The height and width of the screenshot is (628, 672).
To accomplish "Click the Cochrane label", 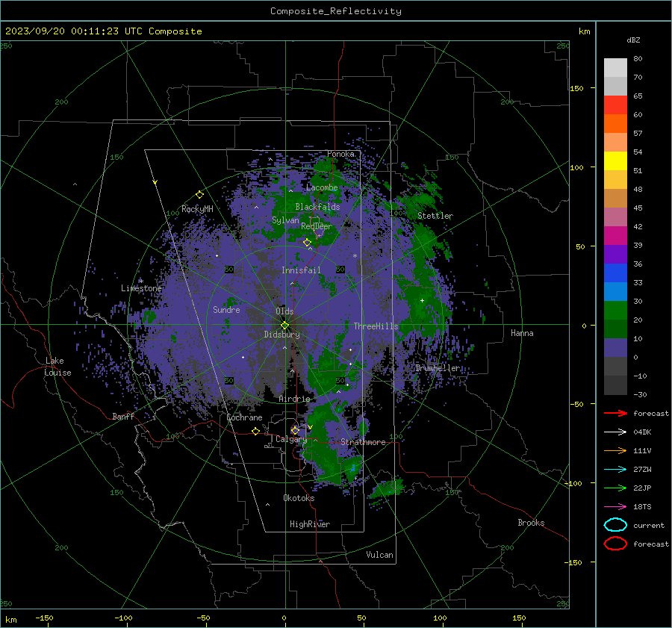I will [x=244, y=417].
